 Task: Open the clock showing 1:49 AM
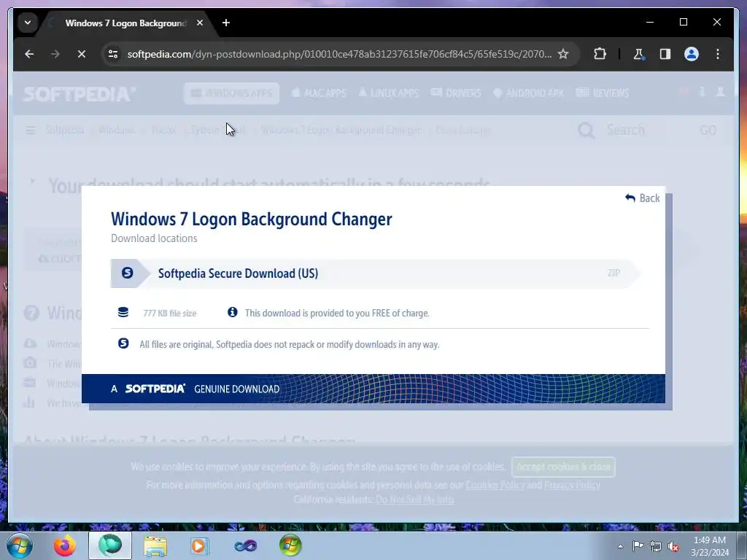coord(710,546)
